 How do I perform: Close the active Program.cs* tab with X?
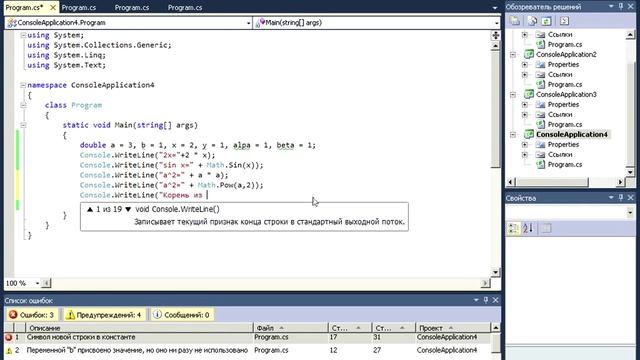(53, 7)
